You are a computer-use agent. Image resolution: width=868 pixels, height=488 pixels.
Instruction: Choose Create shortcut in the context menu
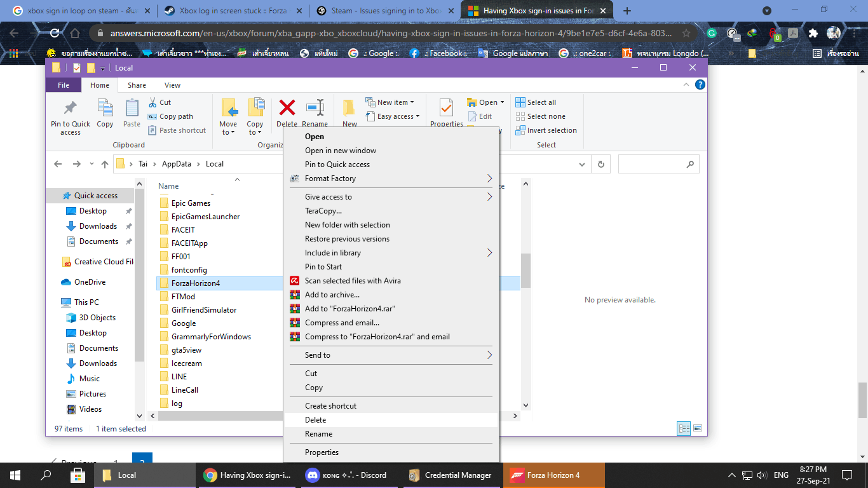(x=391, y=406)
